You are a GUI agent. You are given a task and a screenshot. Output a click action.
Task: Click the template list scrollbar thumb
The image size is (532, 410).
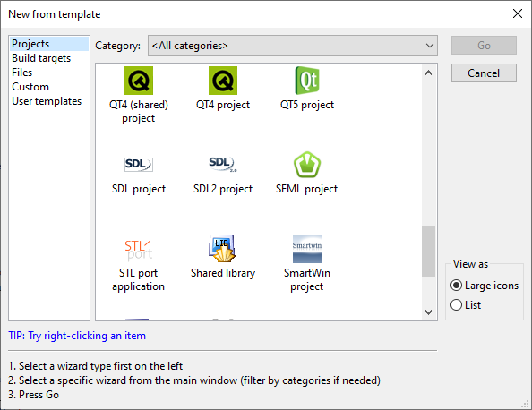click(428, 252)
